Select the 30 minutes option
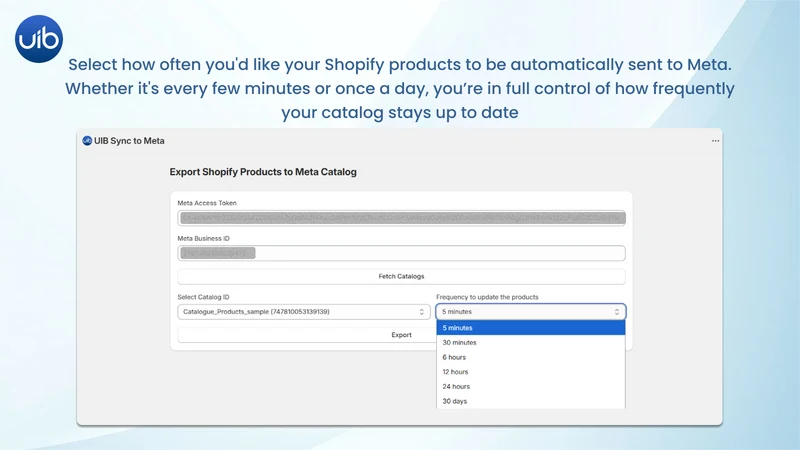Screen dimensions: 800x450 click(531, 343)
